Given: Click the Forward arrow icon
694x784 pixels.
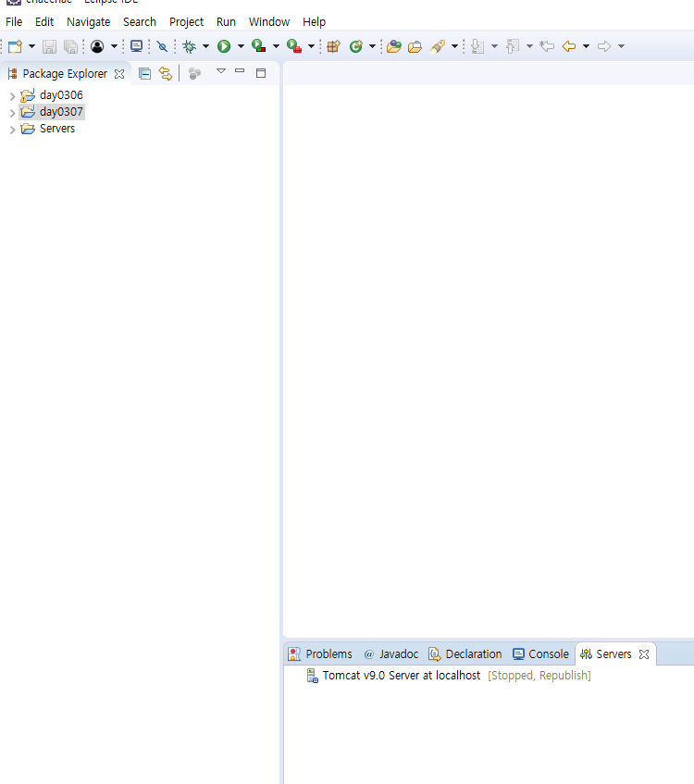Looking at the screenshot, I should tap(604, 46).
